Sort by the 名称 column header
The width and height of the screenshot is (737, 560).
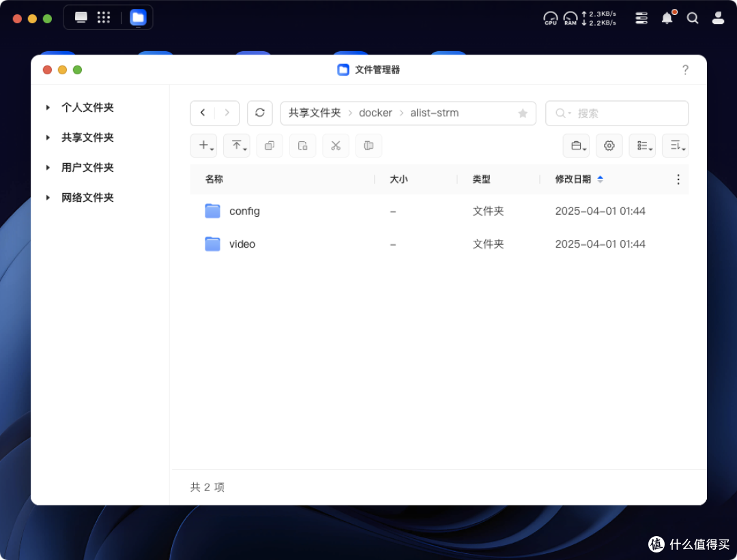click(x=214, y=179)
